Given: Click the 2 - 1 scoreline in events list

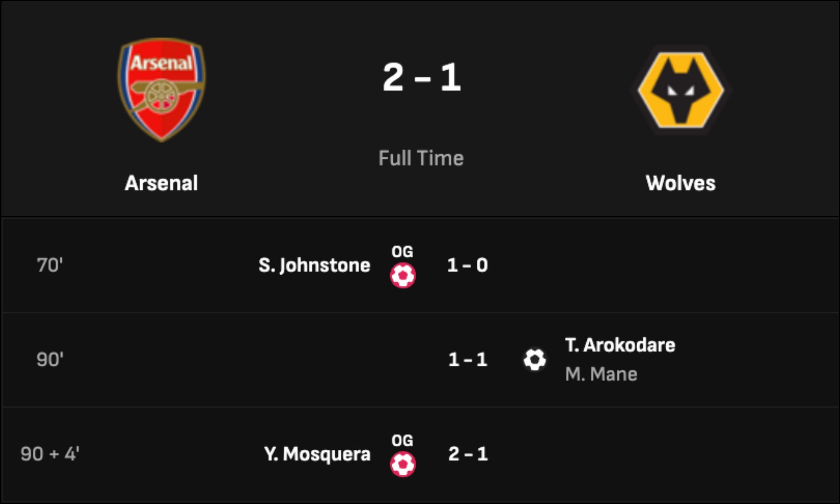Looking at the screenshot, I should tap(468, 454).
